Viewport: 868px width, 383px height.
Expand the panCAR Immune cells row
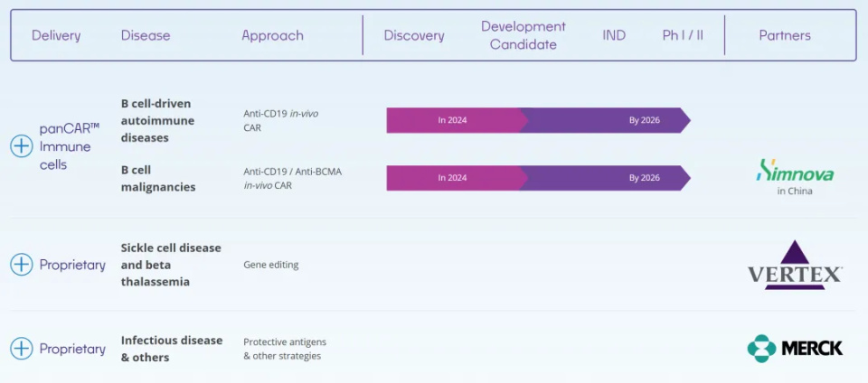22,146
